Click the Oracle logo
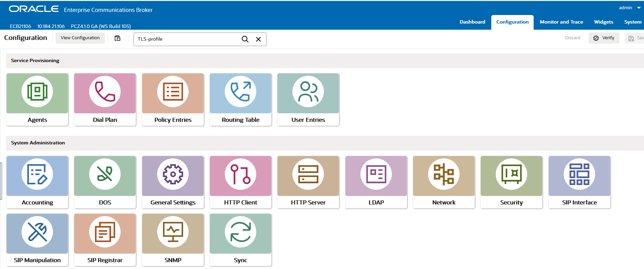 34,9
